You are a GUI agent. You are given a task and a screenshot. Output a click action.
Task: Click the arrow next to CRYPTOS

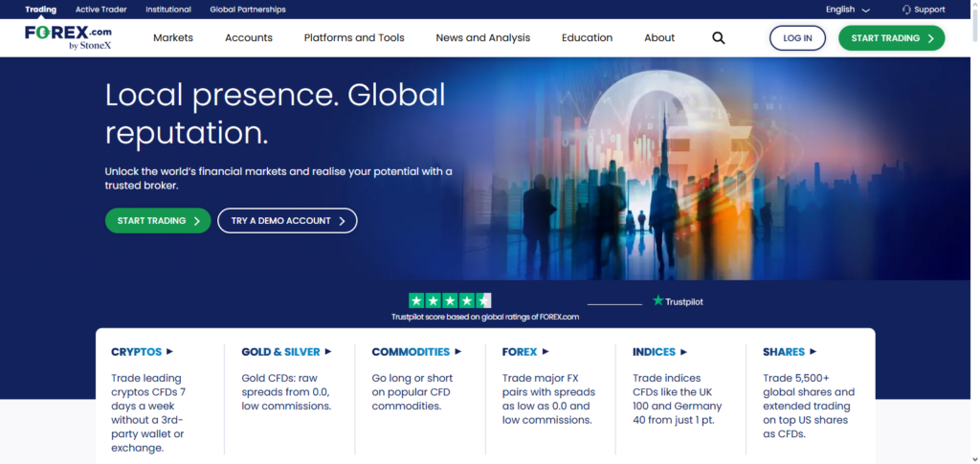(x=169, y=352)
